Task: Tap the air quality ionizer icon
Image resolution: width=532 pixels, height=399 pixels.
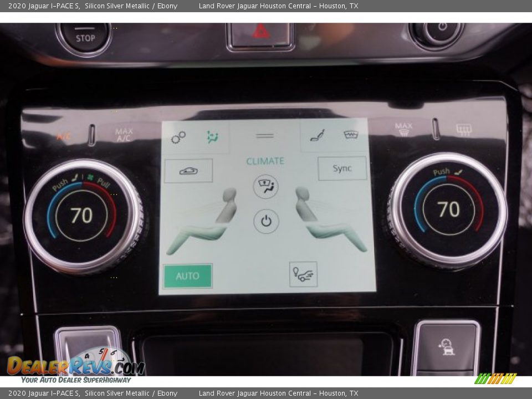Action: click(x=303, y=274)
